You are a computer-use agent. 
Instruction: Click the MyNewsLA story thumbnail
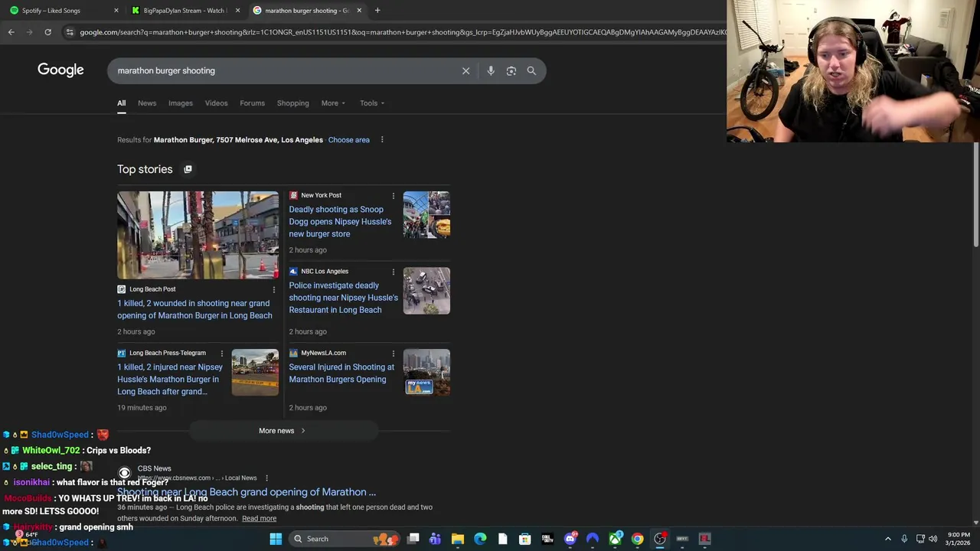pos(426,373)
